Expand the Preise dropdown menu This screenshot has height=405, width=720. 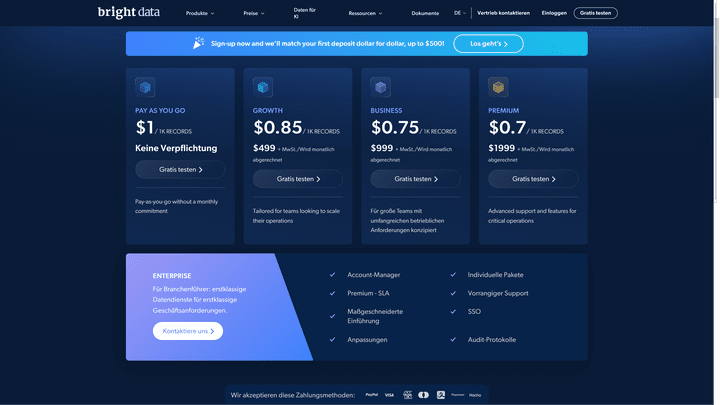tap(253, 13)
